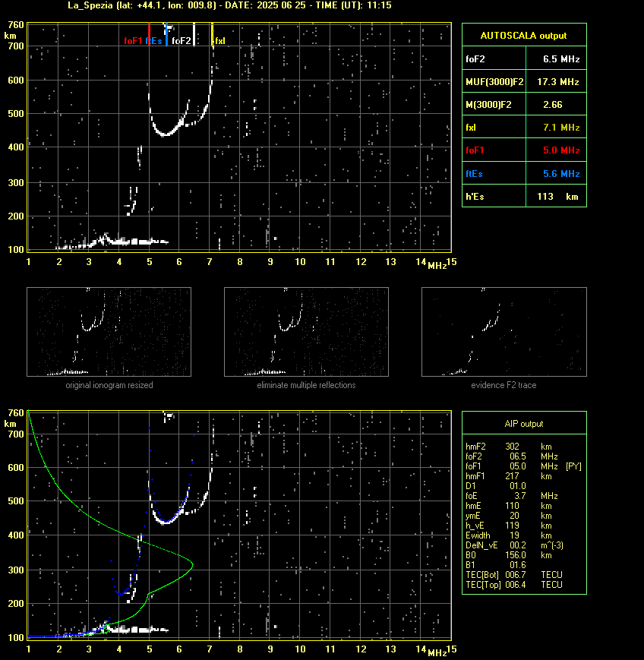Click the red foF1 label in AUTOSCALA table
The height and width of the screenshot is (660, 644).
[475, 150]
